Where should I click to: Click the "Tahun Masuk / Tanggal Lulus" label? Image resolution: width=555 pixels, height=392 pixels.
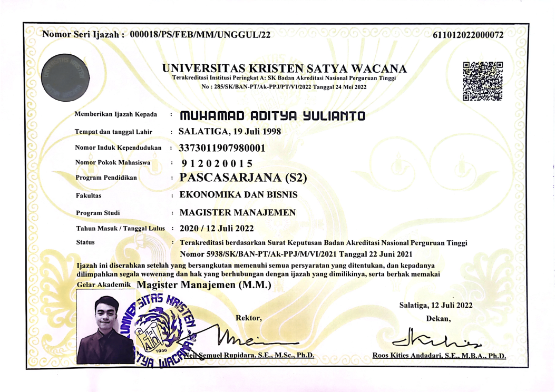120,229
